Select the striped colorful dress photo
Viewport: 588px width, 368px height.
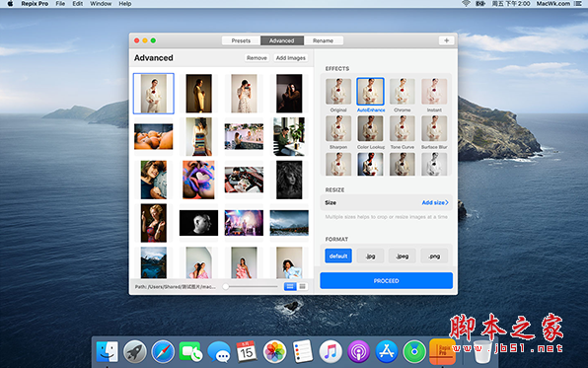(x=198, y=136)
